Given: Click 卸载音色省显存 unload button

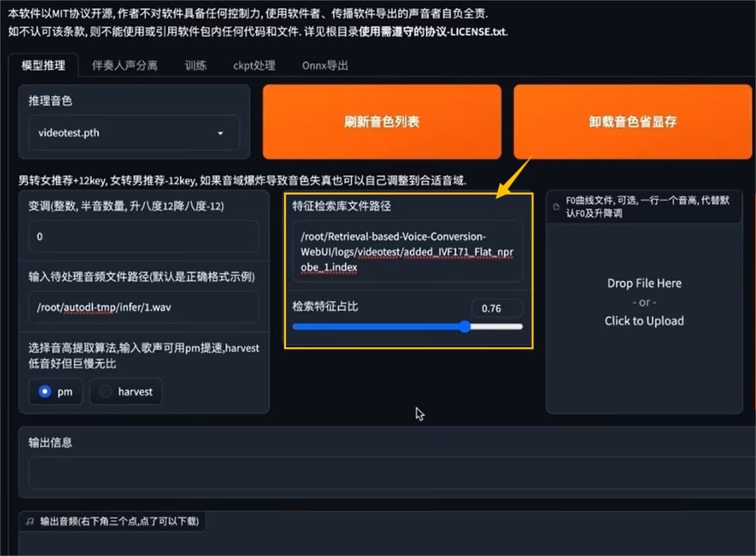Looking at the screenshot, I should 632,122.
